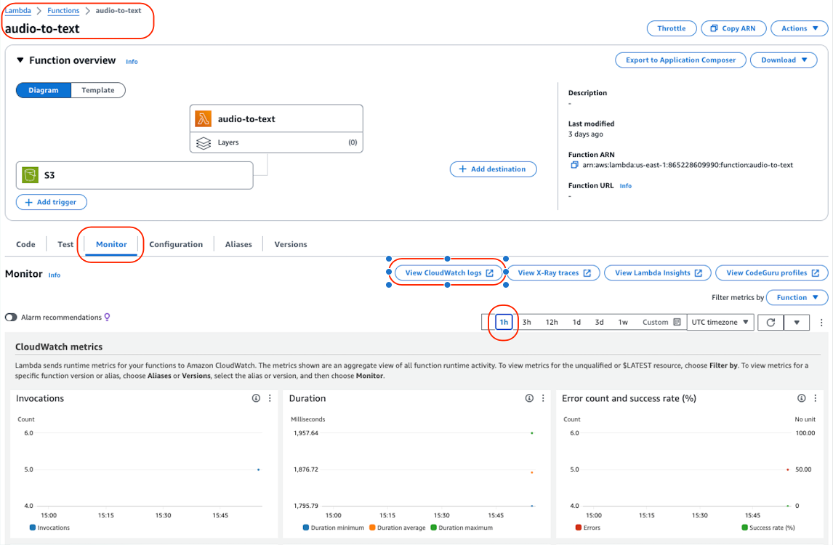Toggle Errors legend swatch
This screenshot has width=834, height=546.
tap(579, 527)
